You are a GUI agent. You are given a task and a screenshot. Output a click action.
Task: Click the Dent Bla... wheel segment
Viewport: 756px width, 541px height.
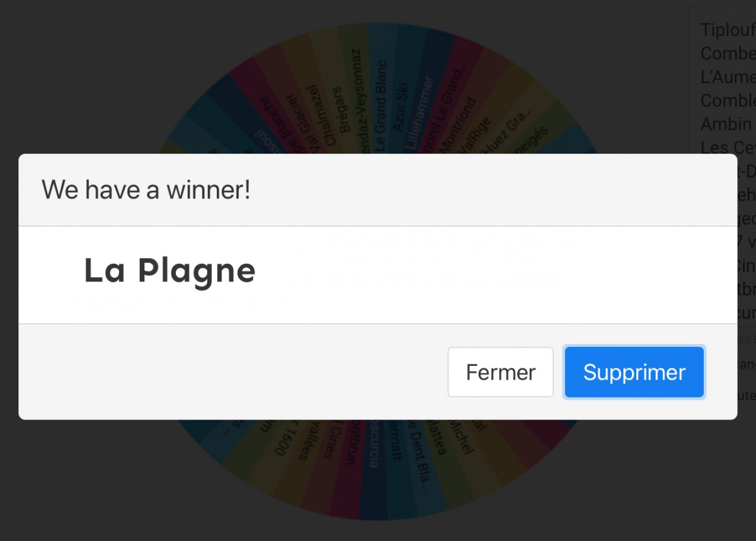click(418, 455)
